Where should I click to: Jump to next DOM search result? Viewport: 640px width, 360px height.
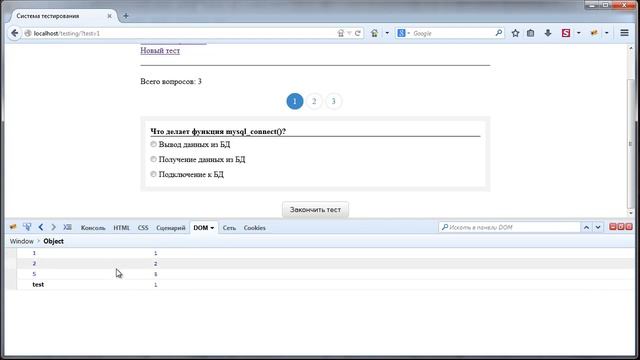598,227
